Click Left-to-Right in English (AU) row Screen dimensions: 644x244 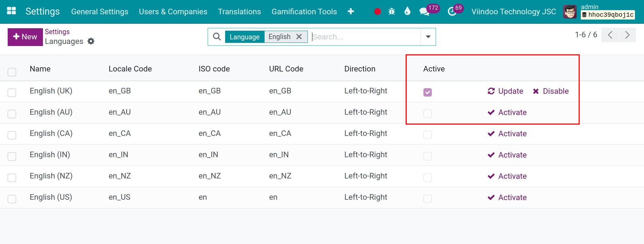click(366, 112)
